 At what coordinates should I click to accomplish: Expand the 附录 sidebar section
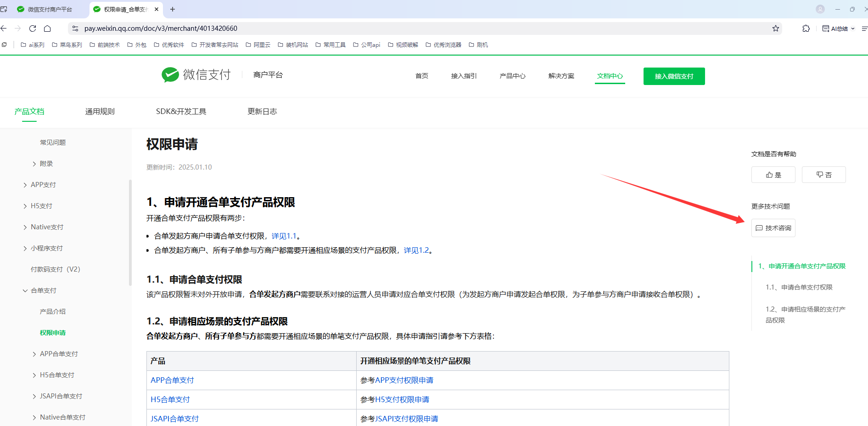[x=43, y=164]
